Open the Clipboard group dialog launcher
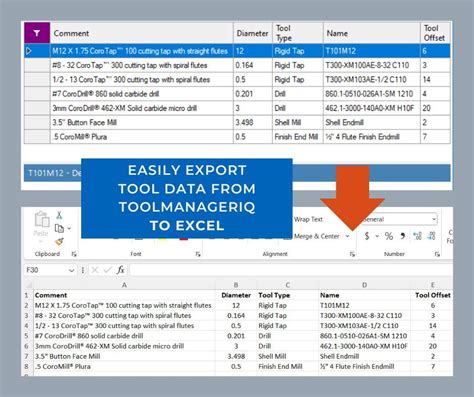474x397 pixels. pos(74,254)
